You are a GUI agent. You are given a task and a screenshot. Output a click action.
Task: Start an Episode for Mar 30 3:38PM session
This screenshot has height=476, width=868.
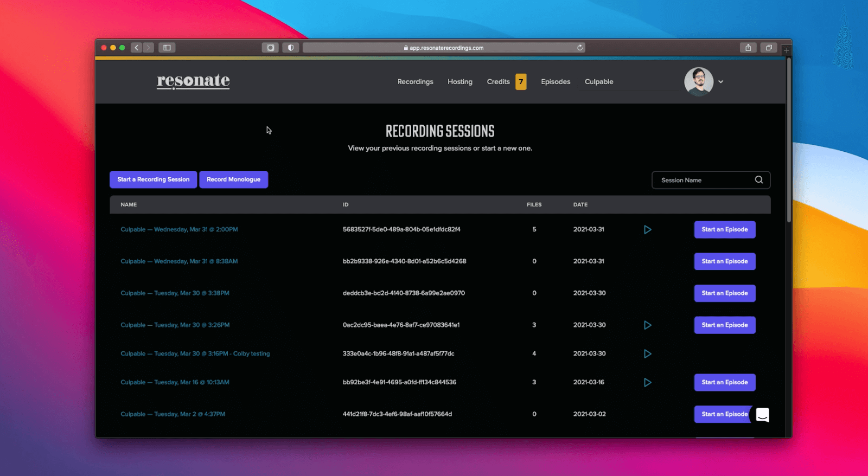click(x=725, y=293)
